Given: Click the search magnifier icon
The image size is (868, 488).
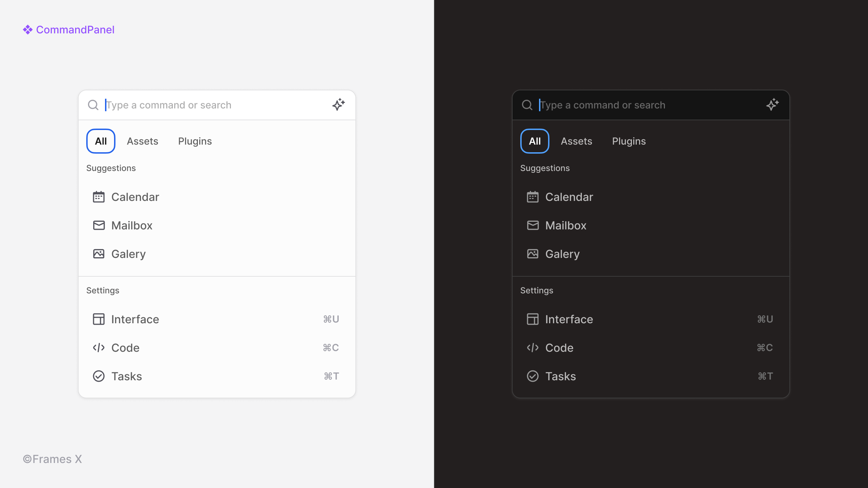Looking at the screenshot, I should tap(94, 105).
